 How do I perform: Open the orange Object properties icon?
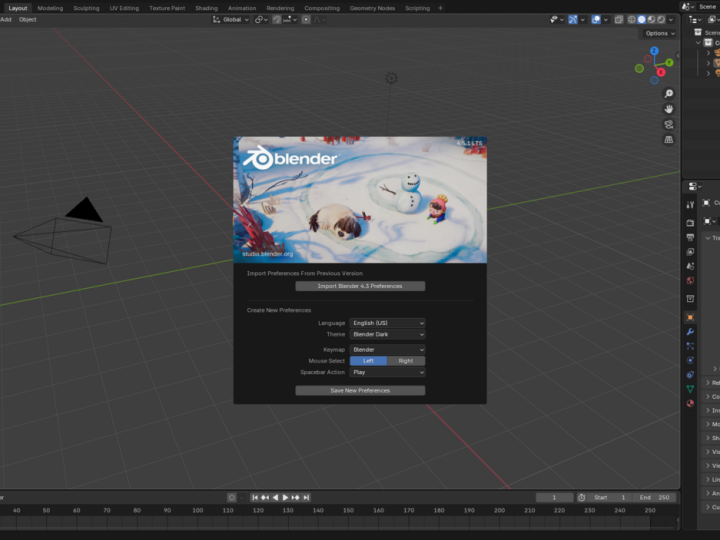(x=690, y=317)
